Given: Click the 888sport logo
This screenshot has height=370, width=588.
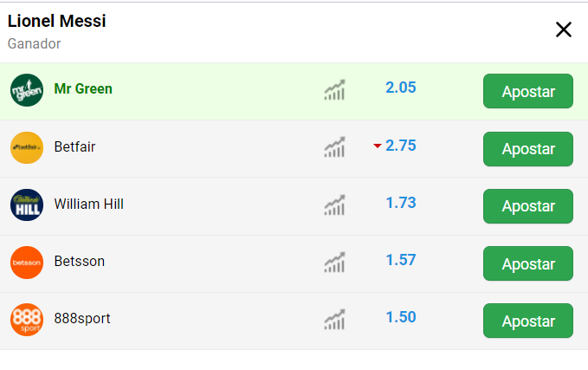Looking at the screenshot, I should coord(27,320).
